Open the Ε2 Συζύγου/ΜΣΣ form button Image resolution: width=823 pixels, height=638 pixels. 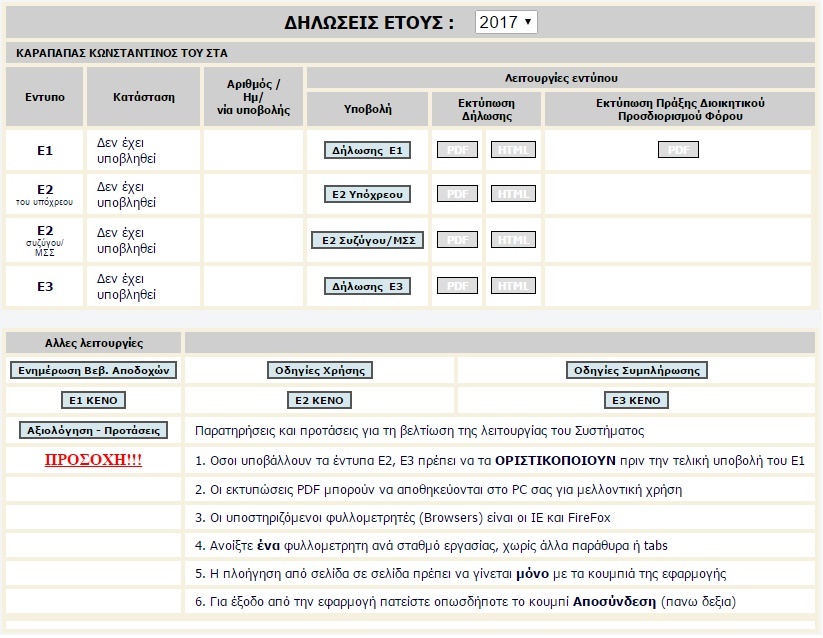tap(367, 240)
